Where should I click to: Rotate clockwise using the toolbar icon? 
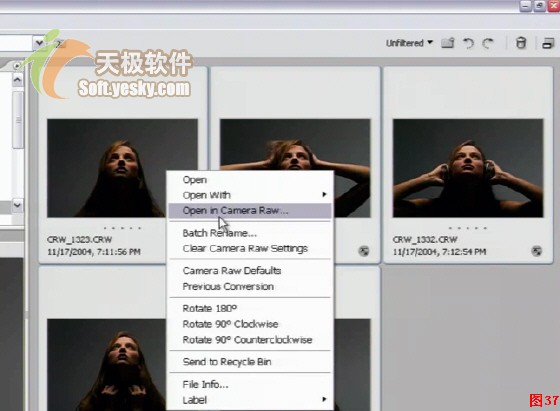point(488,43)
